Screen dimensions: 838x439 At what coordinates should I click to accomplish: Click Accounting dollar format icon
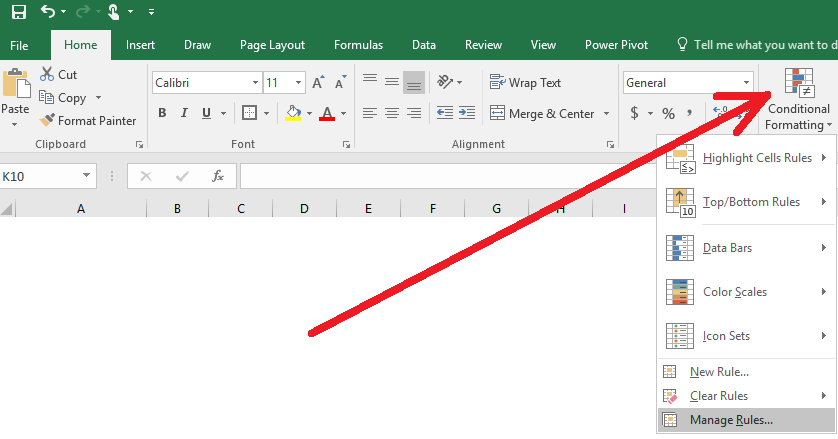click(634, 113)
